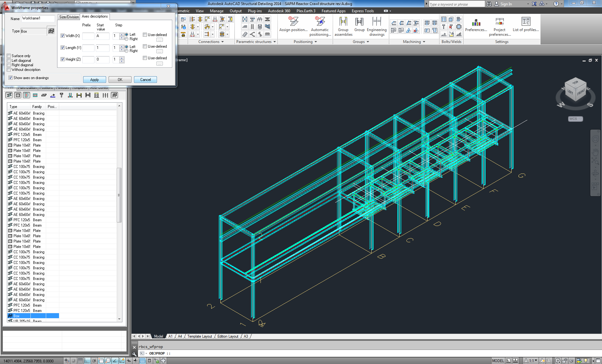The image size is (602, 364).
Task: Select the Assign position tool
Action: tap(293, 25)
